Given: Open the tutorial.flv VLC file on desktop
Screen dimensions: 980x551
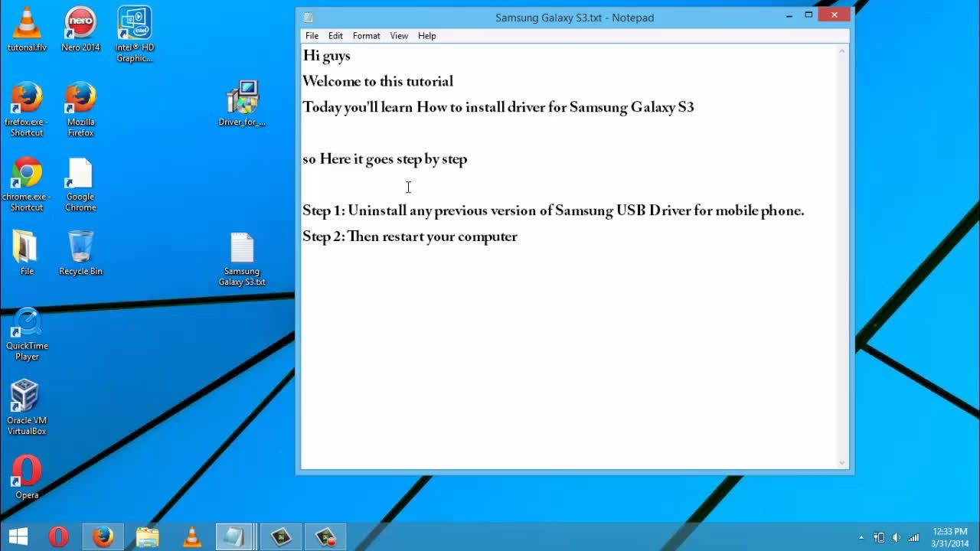Looking at the screenshot, I should click(x=27, y=29).
